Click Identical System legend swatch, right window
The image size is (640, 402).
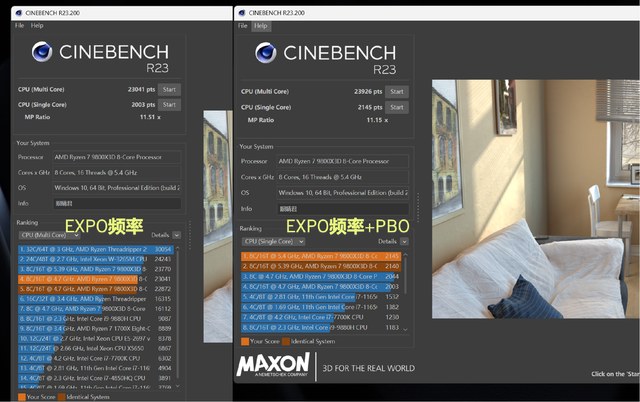[x=286, y=342]
